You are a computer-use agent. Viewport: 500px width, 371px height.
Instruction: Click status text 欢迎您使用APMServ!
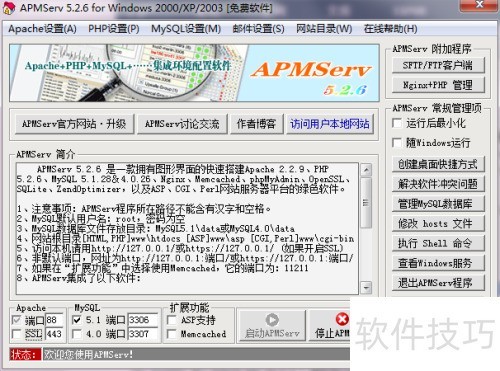[x=88, y=354]
